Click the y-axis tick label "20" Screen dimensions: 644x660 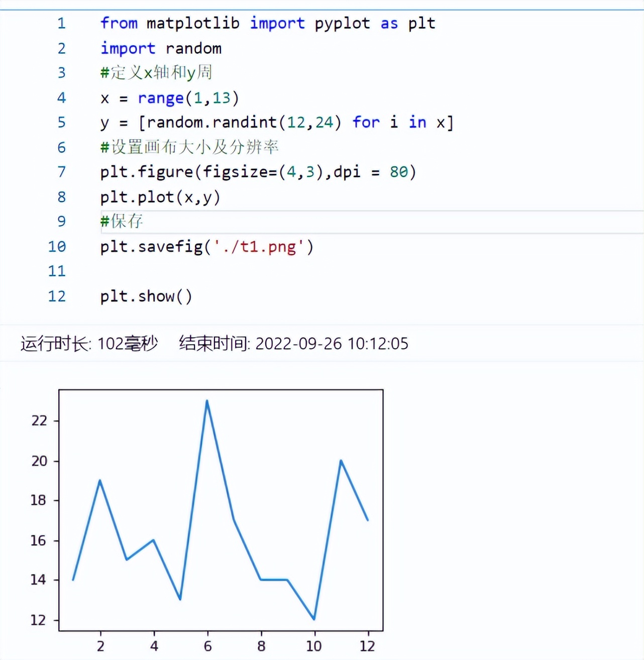[x=39, y=461]
